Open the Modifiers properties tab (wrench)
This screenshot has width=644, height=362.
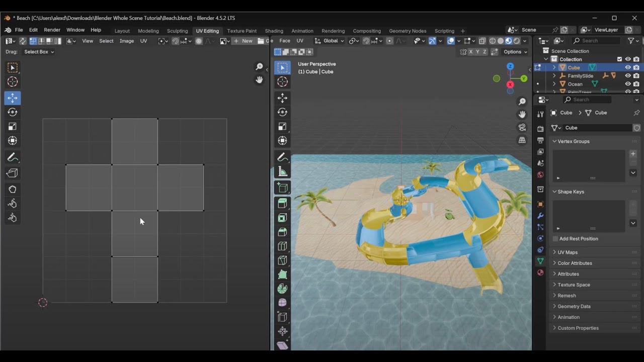tap(540, 216)
